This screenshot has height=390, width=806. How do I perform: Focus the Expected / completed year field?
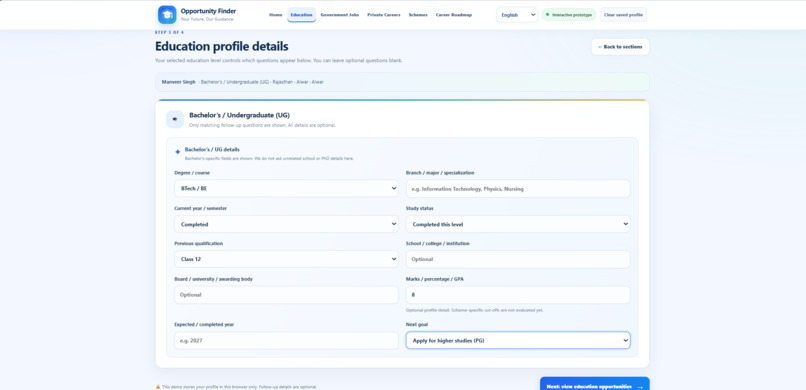286,341
